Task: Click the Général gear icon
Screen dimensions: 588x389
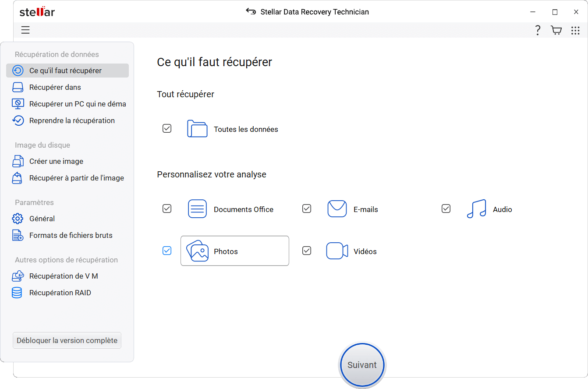Action: click(x=18, y=219)
